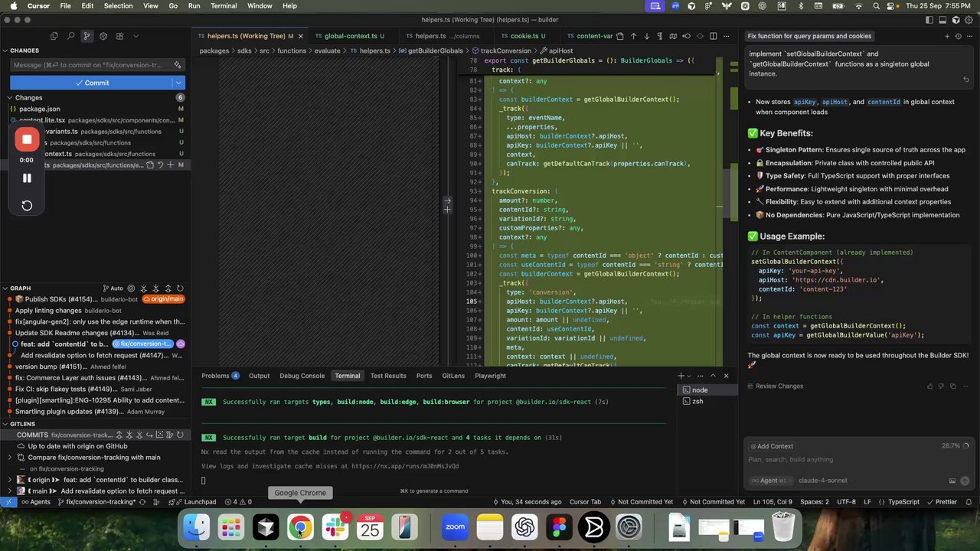Open the Terminal menu in menu bar
980x551 pixels.
(224, 6)
